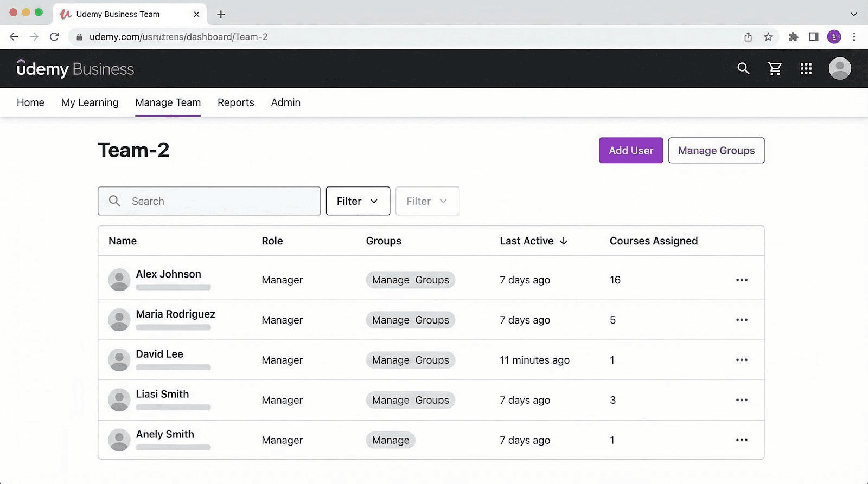Bookmark this page with the star icon
The width and height of the screenshot is (868, 484).
(768, 37)
